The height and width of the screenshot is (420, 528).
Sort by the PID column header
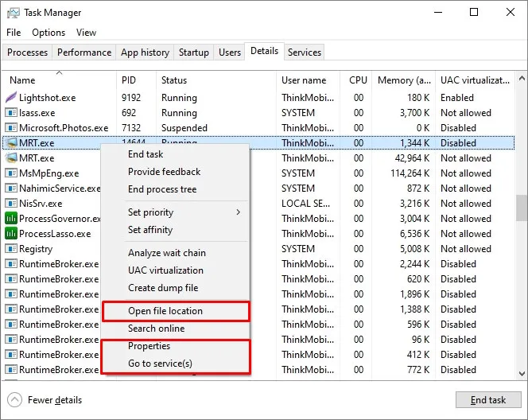pos(136,80)
